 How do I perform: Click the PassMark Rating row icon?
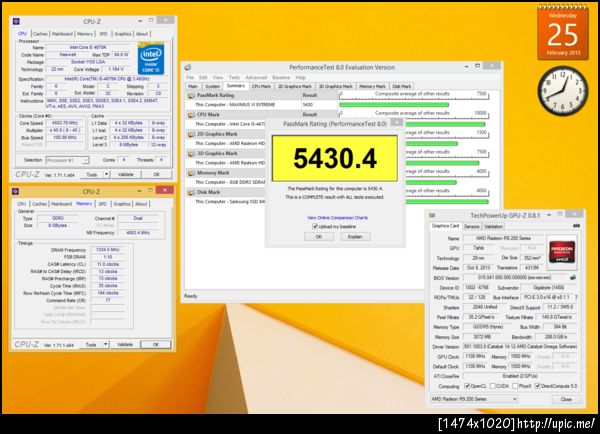(x=191, y=95)
